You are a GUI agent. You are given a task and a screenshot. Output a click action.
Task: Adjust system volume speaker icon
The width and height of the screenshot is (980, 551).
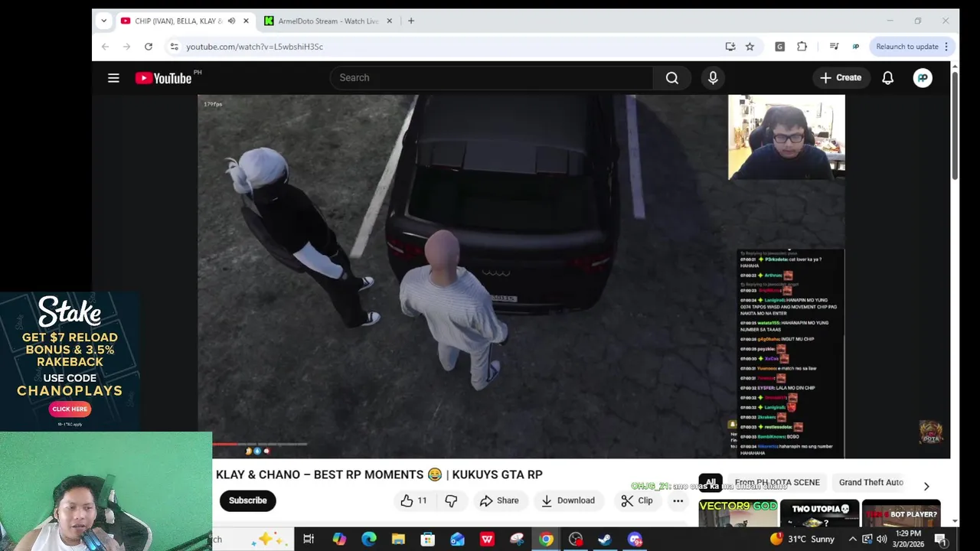881,540
